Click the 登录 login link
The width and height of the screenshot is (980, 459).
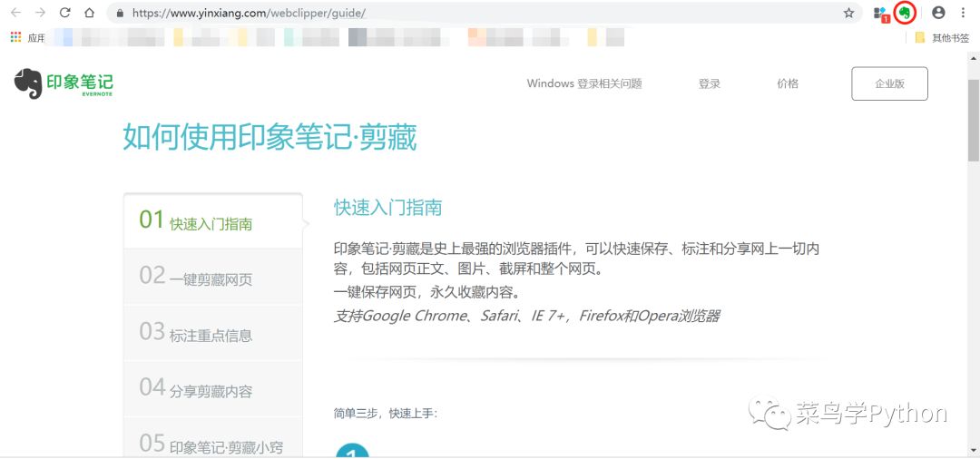point(710,83)
